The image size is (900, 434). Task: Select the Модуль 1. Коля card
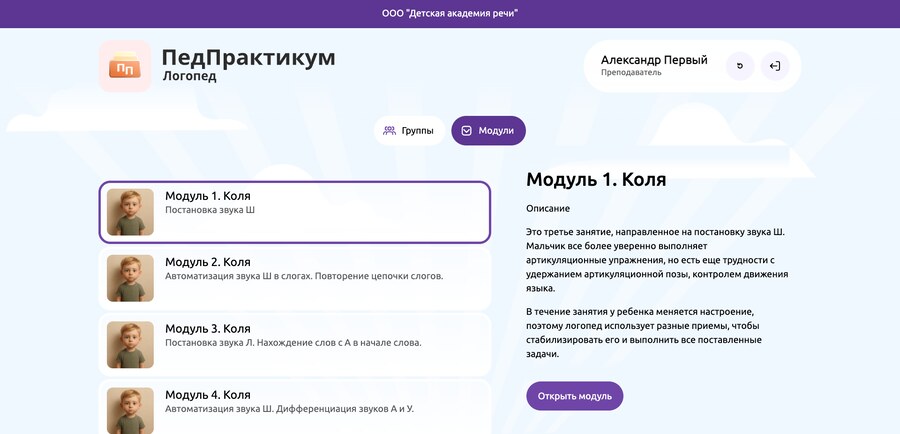pos(294,212)
